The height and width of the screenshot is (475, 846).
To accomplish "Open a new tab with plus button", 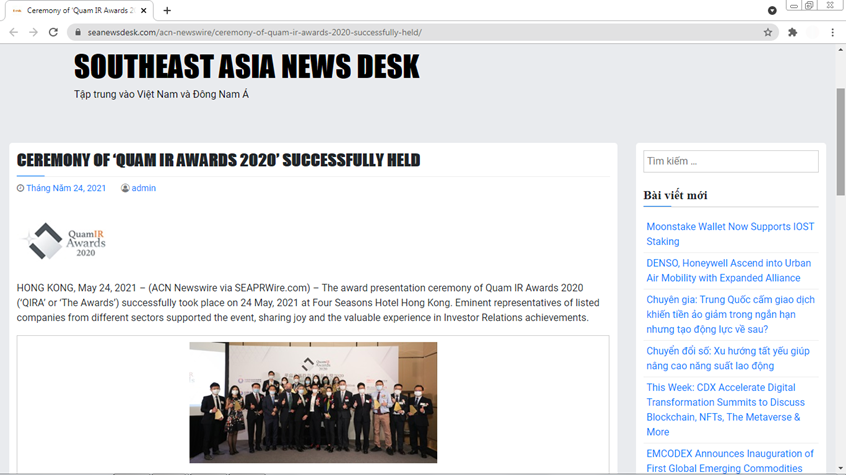I will click(x=167, y=10).
